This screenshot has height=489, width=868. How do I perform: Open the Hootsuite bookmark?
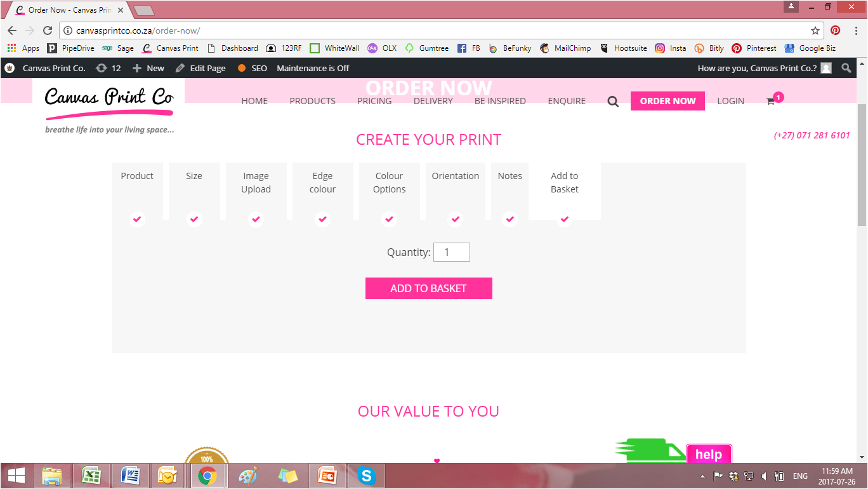[x=623, y=48]
